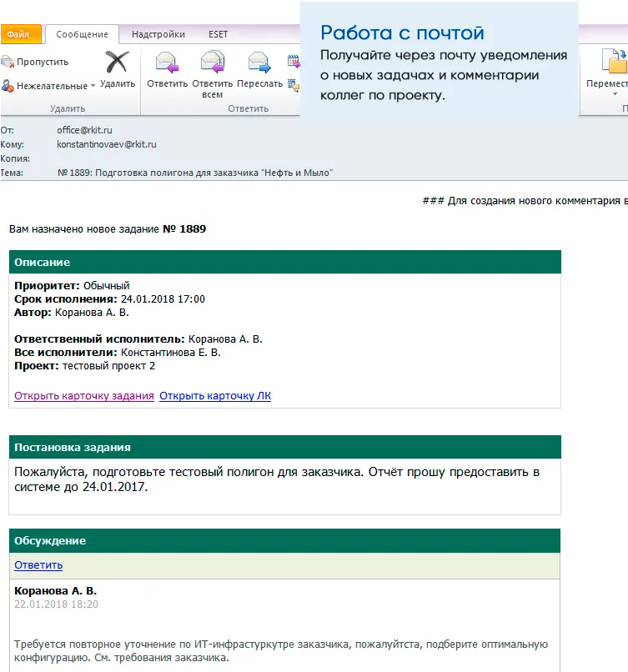Click the Forward (Переслать) icon
628x672 pixels.
point(259,63)
